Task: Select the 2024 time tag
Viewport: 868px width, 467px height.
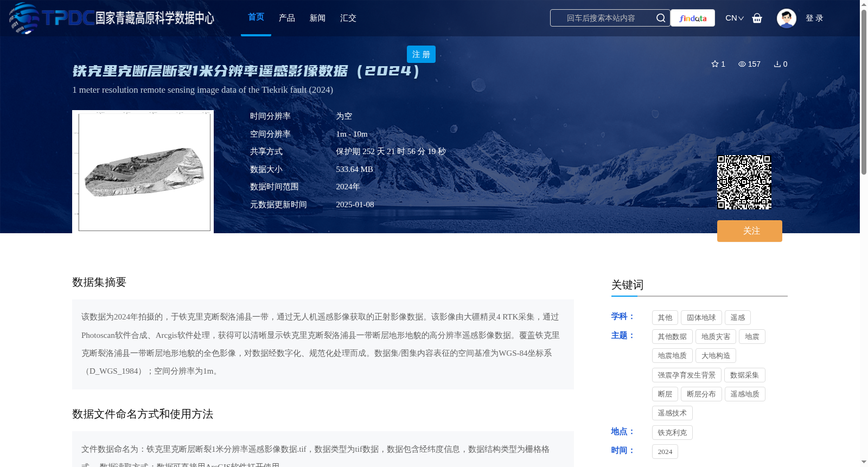Action: 665,452
